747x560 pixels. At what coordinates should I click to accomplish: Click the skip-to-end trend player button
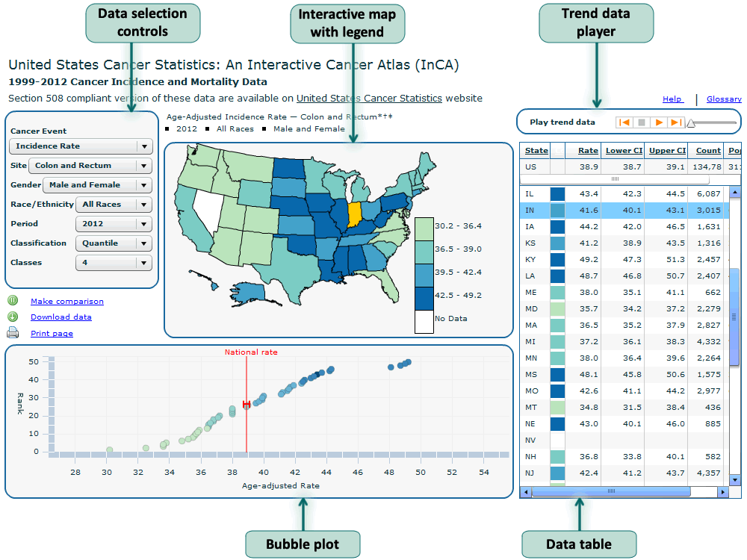[x=675, y=122]
